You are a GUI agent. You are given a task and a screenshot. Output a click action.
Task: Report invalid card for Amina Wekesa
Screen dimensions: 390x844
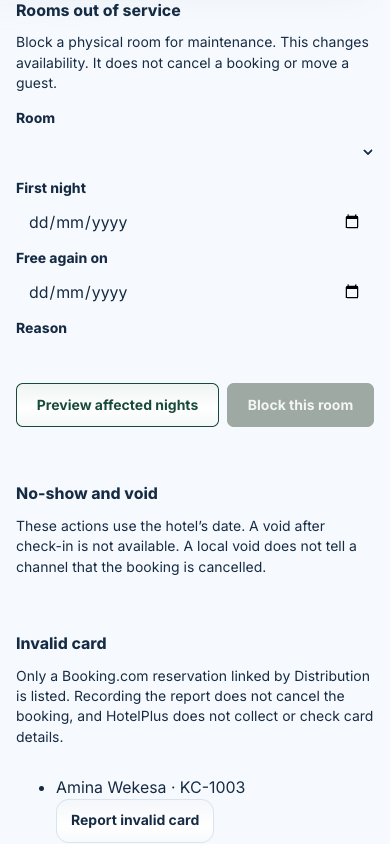(135, 820)
